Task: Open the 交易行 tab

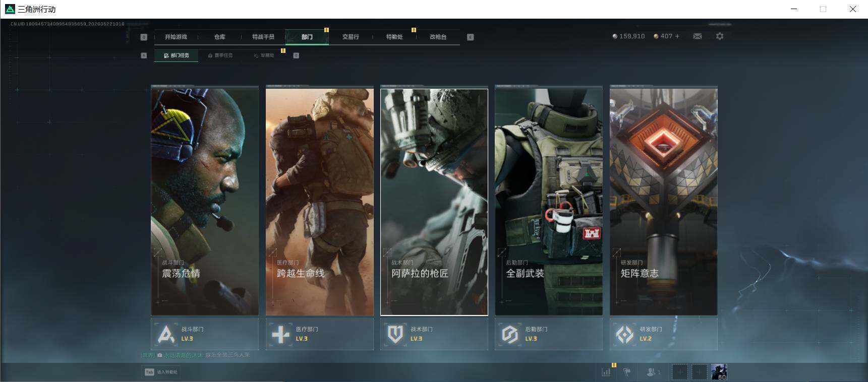Action: 351,37
